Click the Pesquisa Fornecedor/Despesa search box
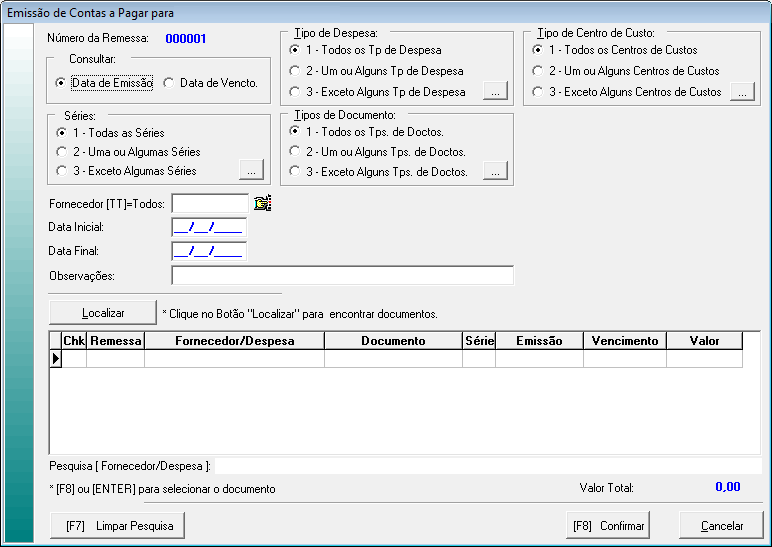772x547 pixels. [x=488, y=466]
